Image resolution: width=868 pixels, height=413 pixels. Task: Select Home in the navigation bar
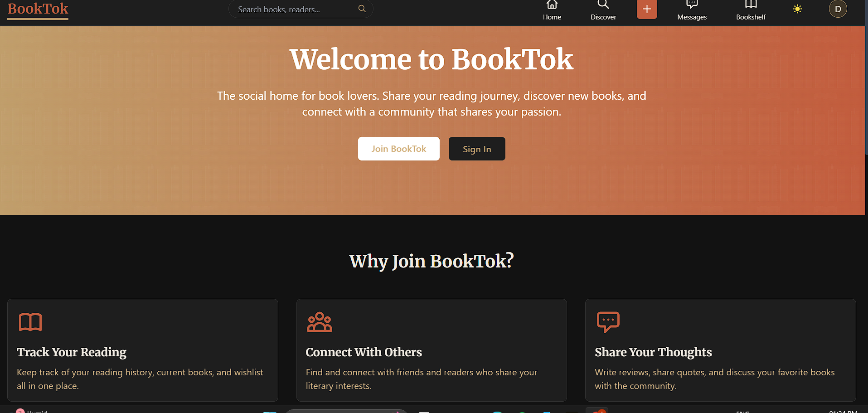click(552, 17)
